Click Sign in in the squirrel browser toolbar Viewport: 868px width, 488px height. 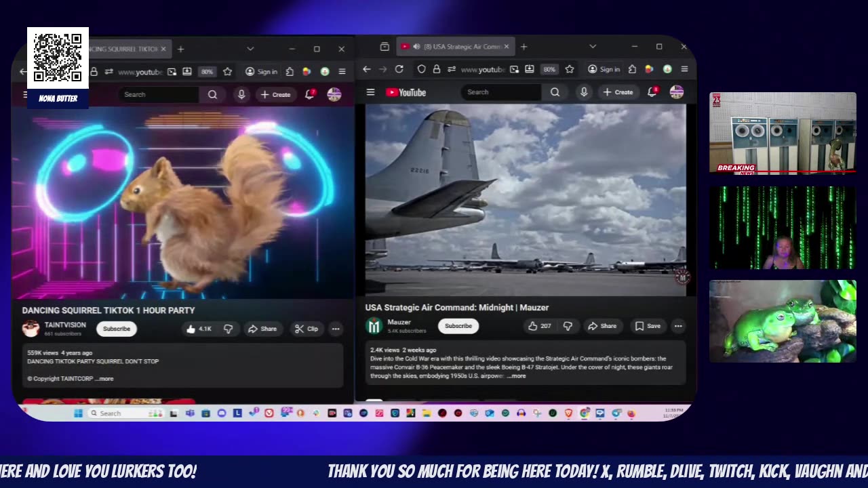260,71
